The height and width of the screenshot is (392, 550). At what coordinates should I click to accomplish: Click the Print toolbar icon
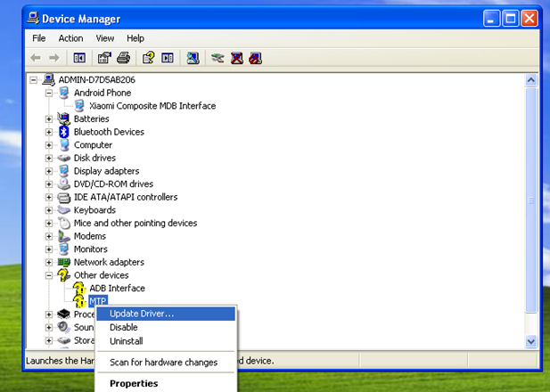[123, 58]
